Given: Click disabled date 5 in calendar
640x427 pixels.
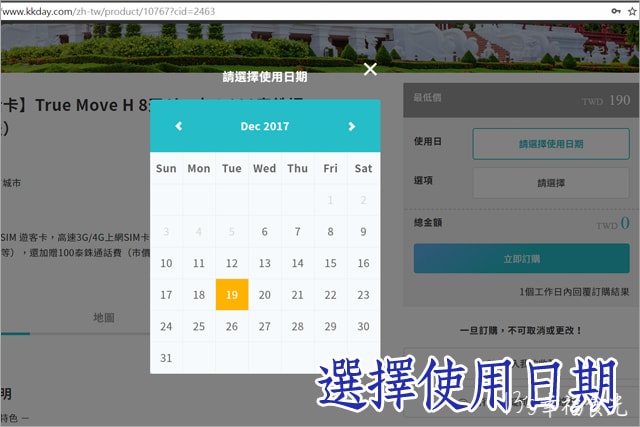Looking at the screenshot, I should pos(232,232).
